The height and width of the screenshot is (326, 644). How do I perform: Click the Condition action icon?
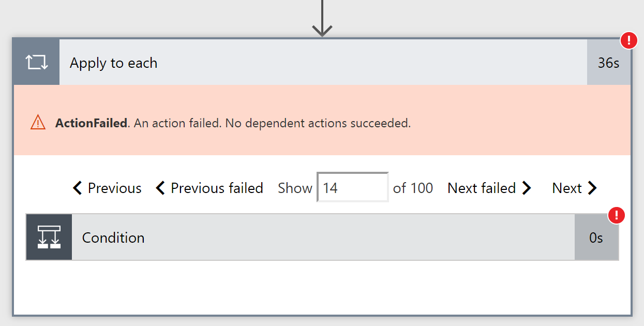[x=49, y=238]
